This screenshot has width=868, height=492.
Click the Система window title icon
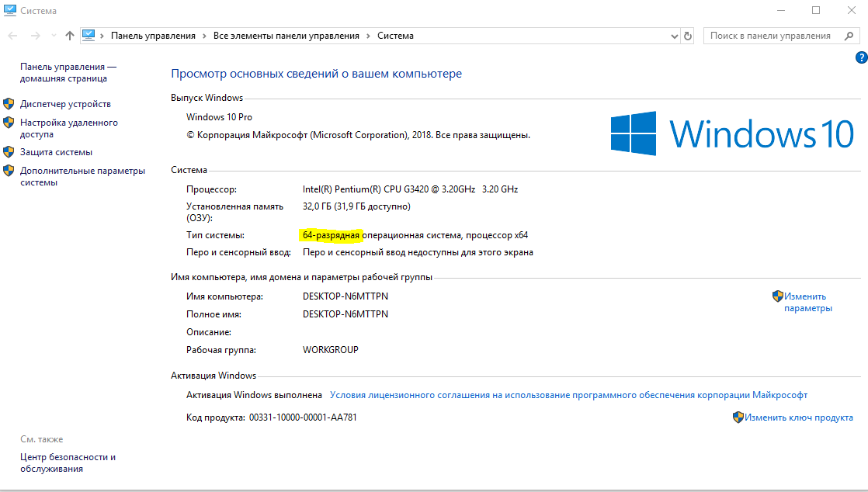pyautogui.click(x=10, y=10)
